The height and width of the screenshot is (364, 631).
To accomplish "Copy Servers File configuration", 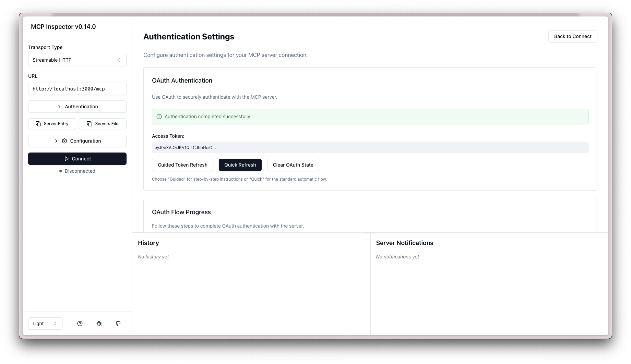I will pyautogui.click(x=103, y=124).
